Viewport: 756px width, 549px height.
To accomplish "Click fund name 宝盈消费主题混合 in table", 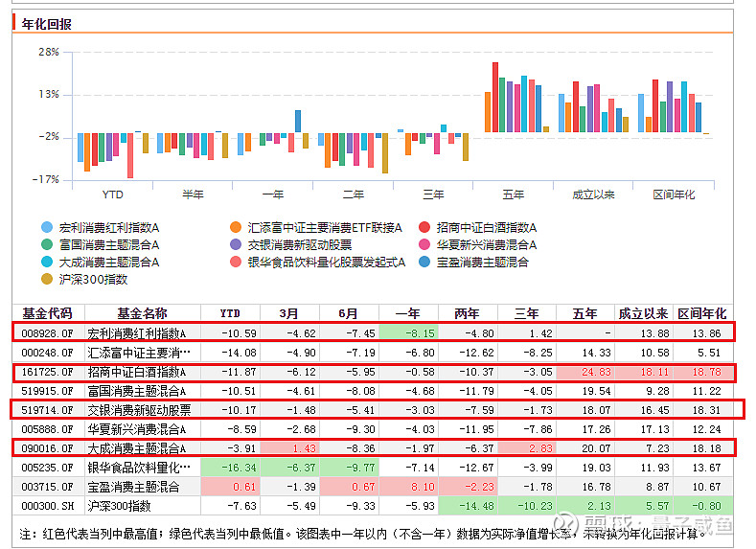I will (133, 487).
